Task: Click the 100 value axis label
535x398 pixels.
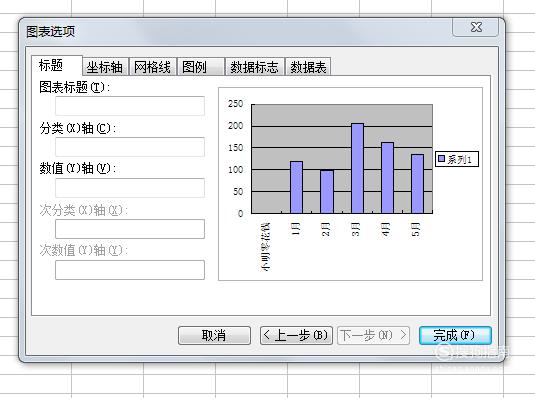Action: 235,170
